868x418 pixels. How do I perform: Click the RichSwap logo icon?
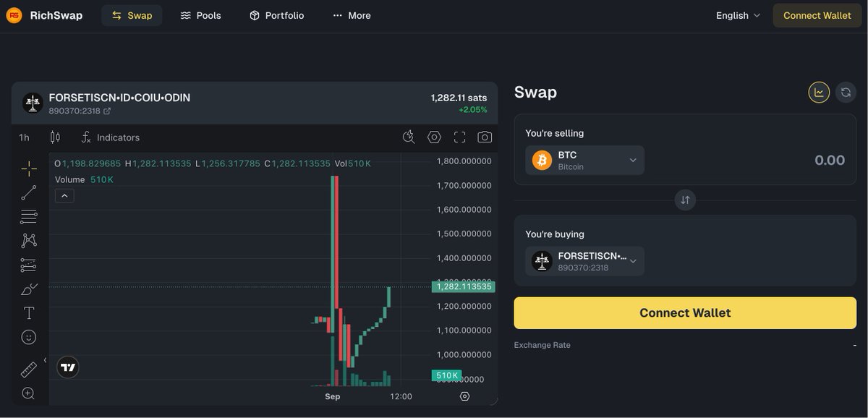click(14, 15)
